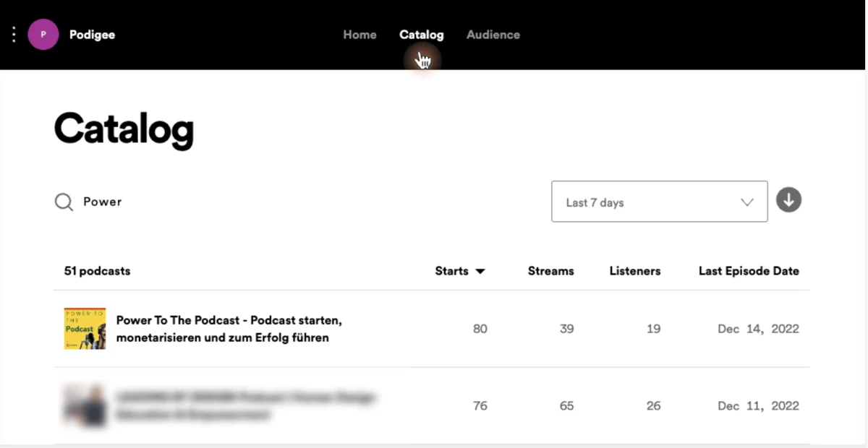Select the 80 starts value
Image resolution: width=868 pixels, height=448 pixels.
pyautogui.click(x=480, y=329)
